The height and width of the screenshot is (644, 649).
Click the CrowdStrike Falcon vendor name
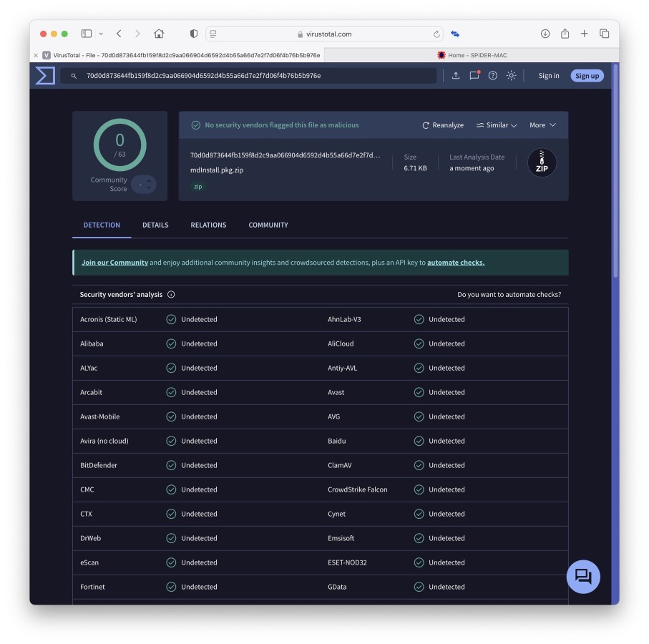[x=357, y=489]
